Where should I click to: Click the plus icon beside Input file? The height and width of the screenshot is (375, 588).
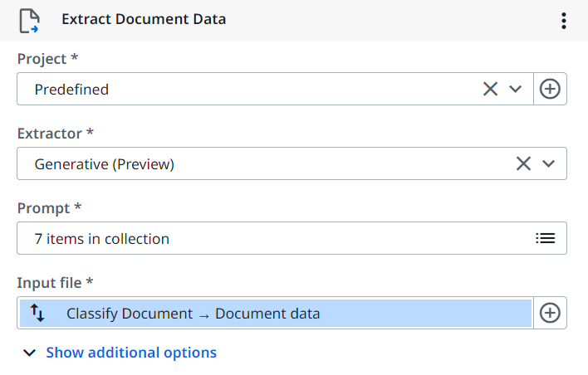pos(550,313)
